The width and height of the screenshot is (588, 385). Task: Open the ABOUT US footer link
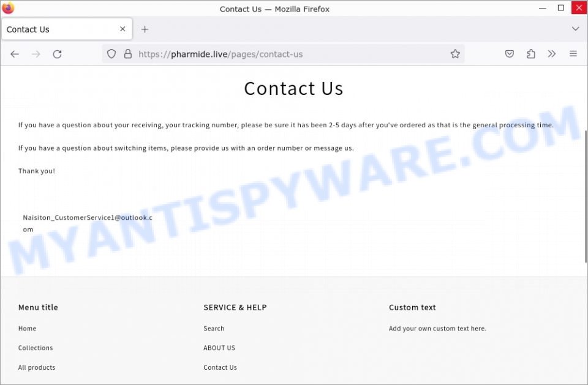click(x=219, y=348)
